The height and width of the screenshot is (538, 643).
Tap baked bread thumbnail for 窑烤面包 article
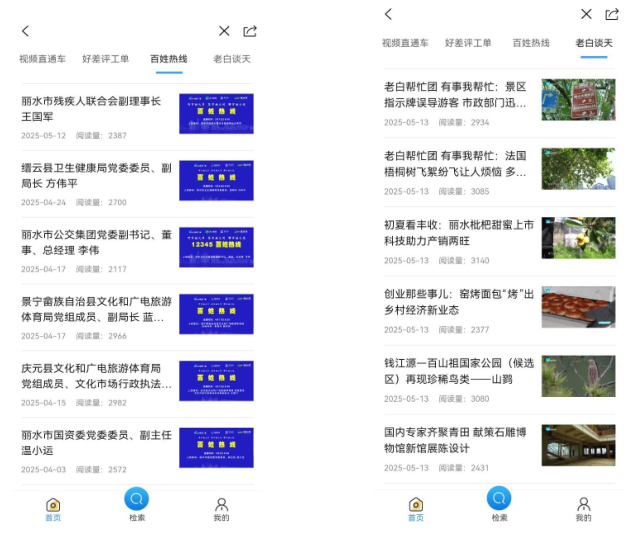point(578,307)
